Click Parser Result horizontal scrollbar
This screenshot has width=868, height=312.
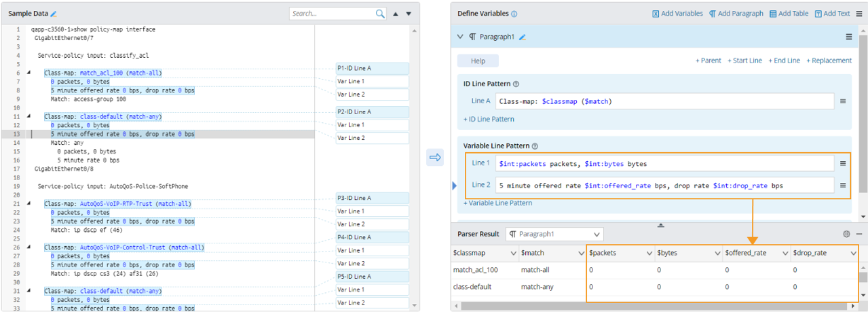click(x=655, y=305)
